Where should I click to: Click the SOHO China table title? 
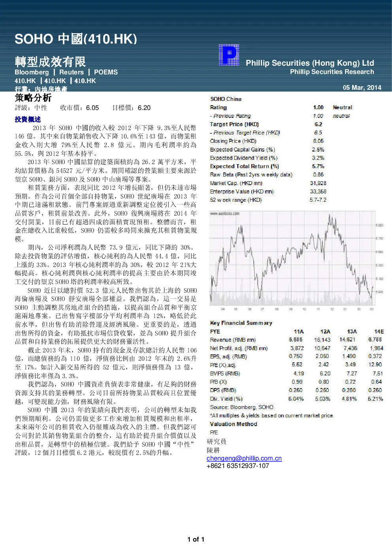226,99
